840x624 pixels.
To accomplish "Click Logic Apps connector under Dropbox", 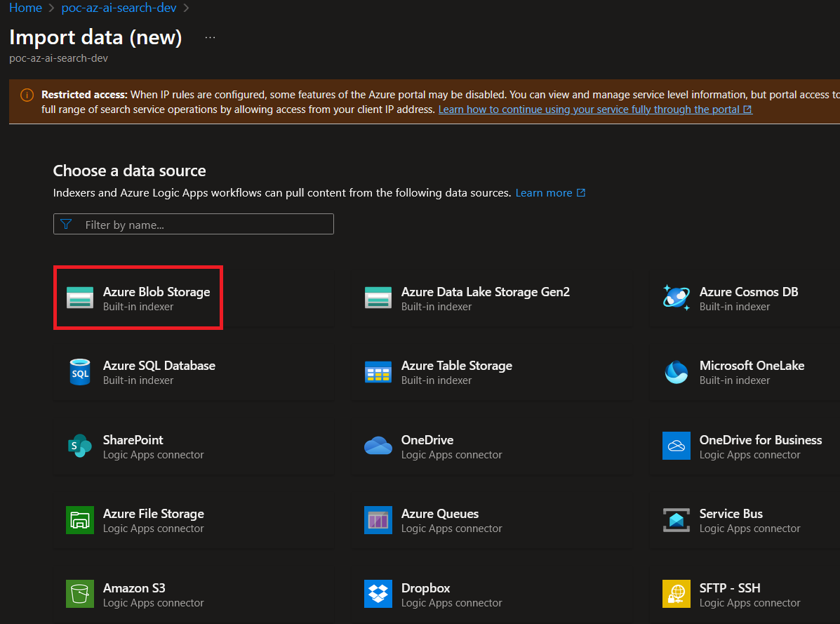I will coord(452,602).
